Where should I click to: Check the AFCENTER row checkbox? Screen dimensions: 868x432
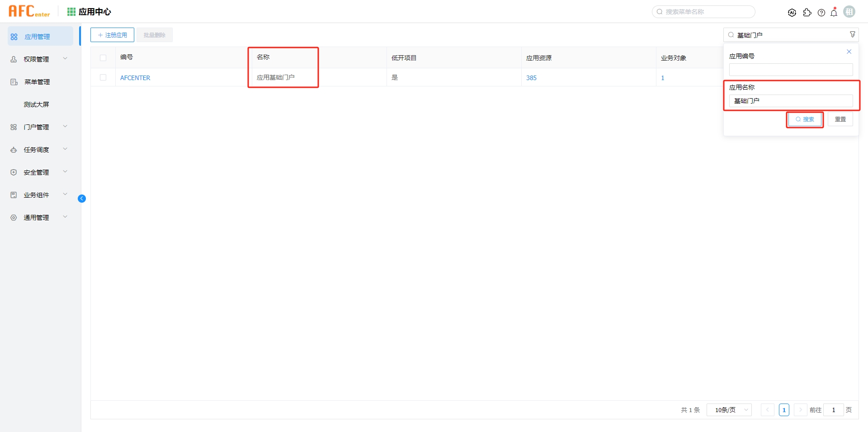point(103,78)
